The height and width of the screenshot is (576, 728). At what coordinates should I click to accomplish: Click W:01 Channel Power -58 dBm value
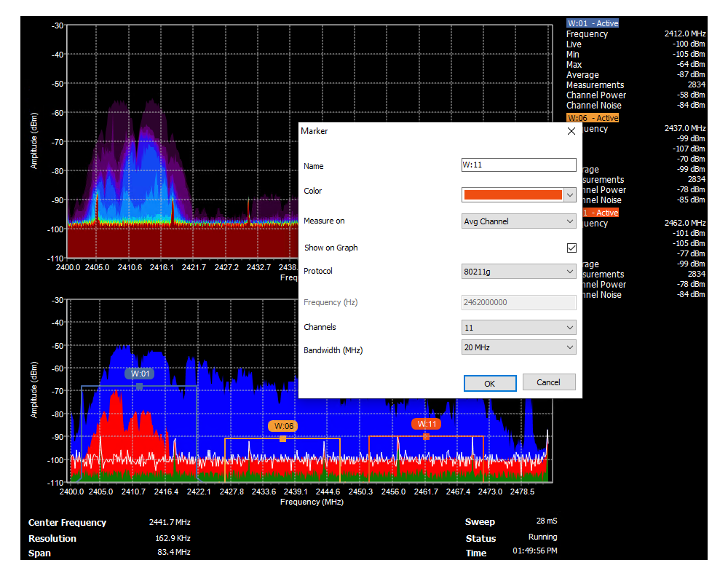691,95
